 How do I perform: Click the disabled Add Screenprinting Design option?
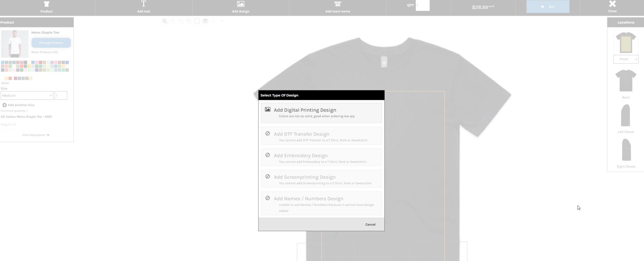[x=321, y=179]
